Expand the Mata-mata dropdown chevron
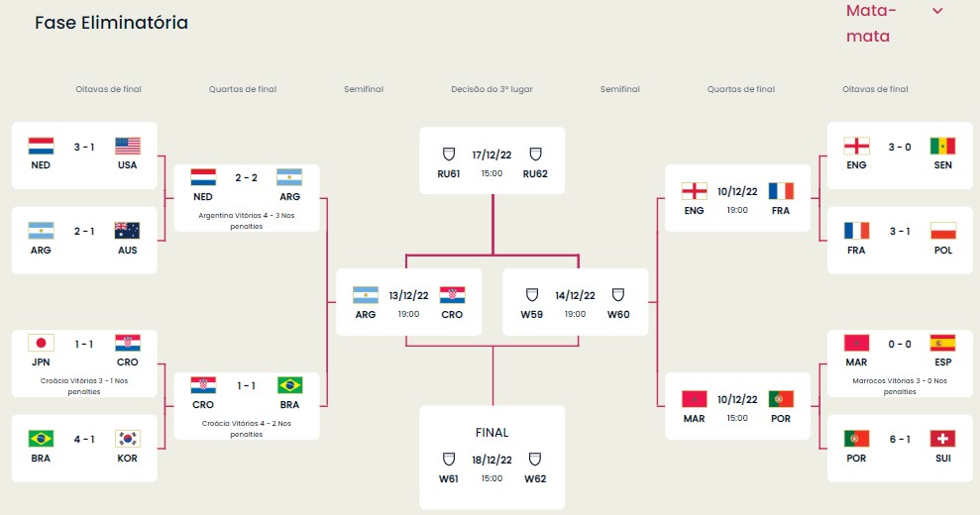 click(x=937, y=11)
